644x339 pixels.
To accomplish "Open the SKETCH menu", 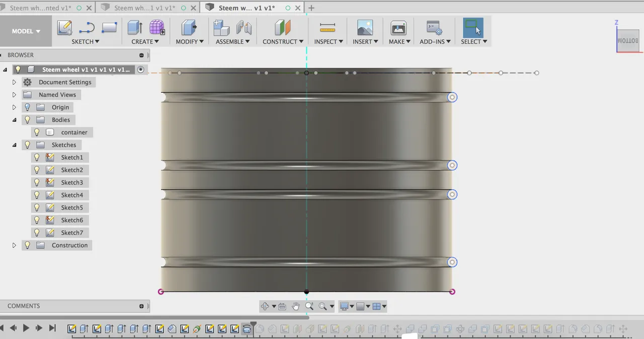I will tap(86, 42).
